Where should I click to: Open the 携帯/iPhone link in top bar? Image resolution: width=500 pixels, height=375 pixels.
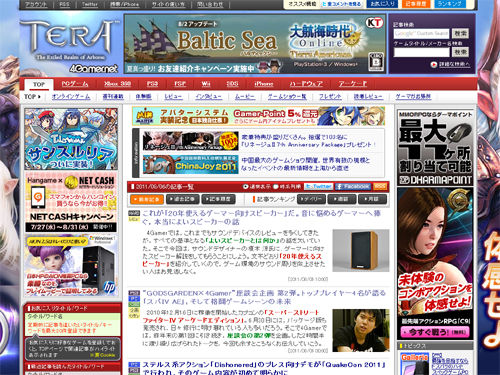click(125, 4)
